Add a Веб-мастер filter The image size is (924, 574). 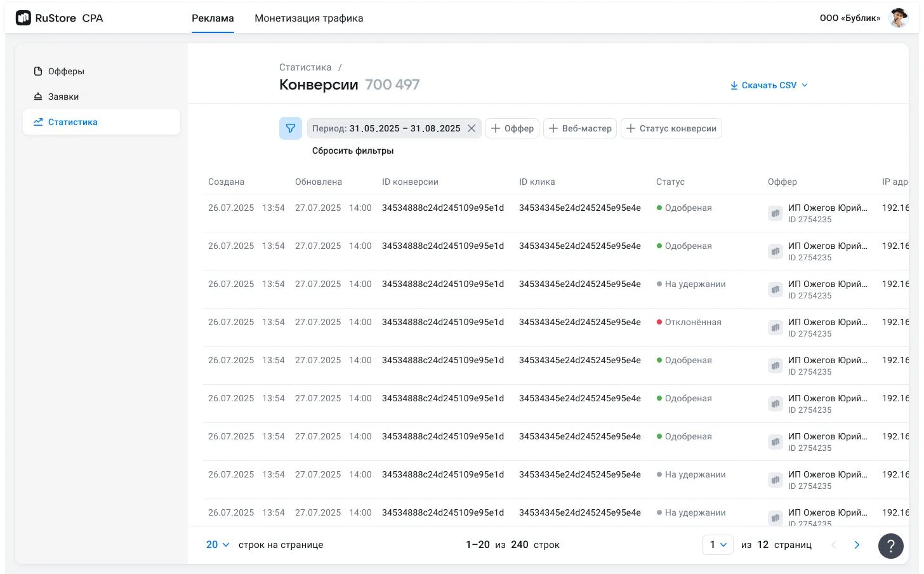pyautogui.click(x=579, y=128)
